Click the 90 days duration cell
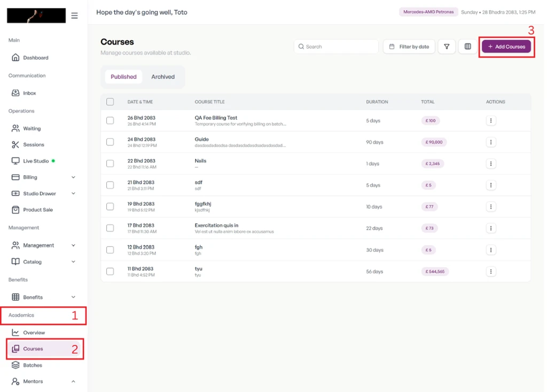 (374, 142)
